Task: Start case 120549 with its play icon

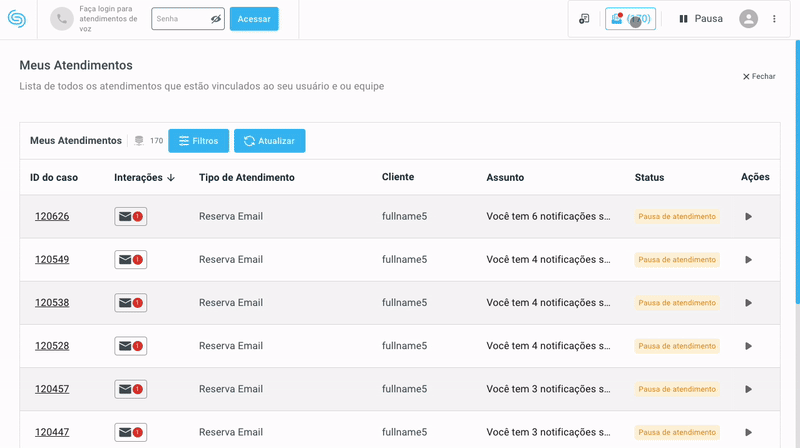Action: [748, 260]
